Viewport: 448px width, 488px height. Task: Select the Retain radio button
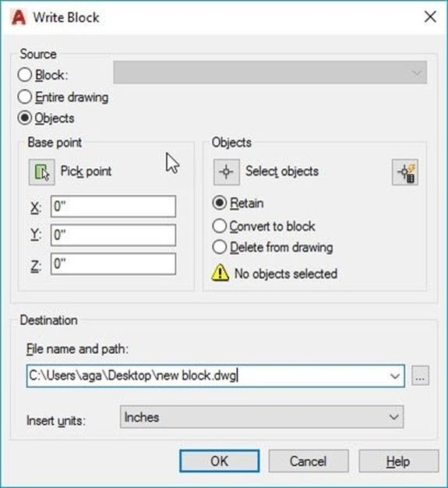coord(220,203)
